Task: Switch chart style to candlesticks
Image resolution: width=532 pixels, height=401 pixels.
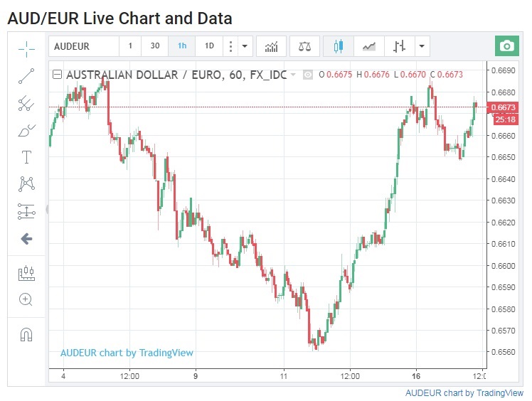Action: (x=338, y=46)
